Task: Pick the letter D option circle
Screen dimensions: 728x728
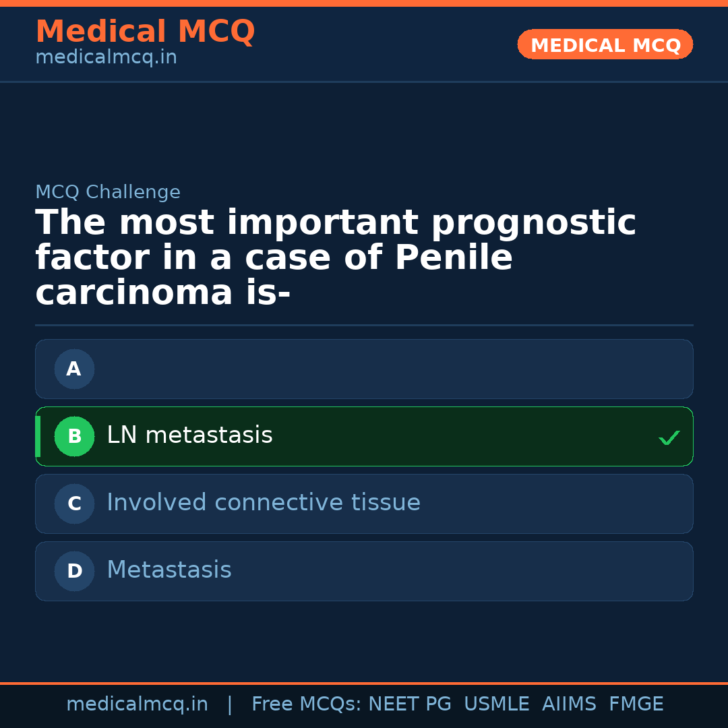Action: tap(74, 572)
